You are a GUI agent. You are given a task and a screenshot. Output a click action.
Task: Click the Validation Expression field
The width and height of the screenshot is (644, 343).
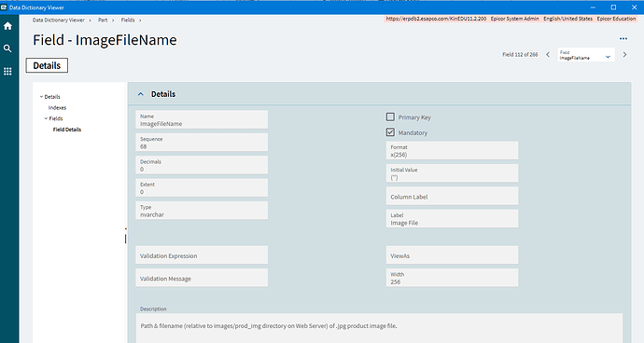click(x=202, y=255)
